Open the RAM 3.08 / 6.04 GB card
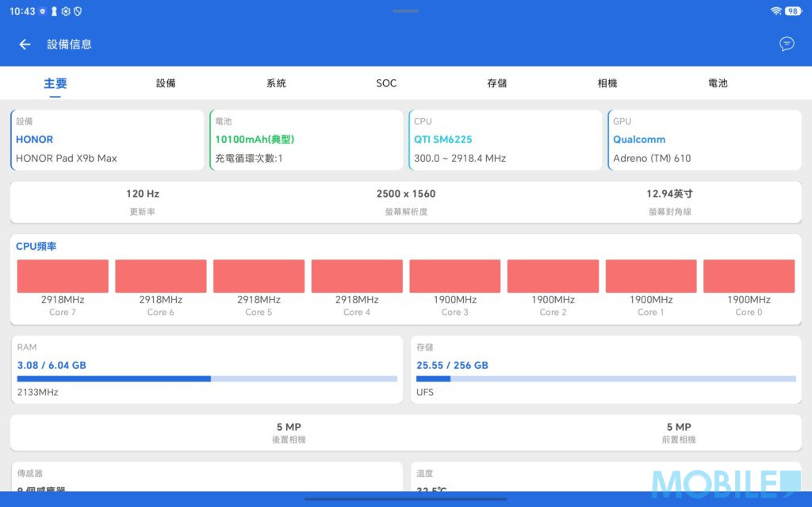Viewport: 812px width, 507px height. click(x=207, y=370)
